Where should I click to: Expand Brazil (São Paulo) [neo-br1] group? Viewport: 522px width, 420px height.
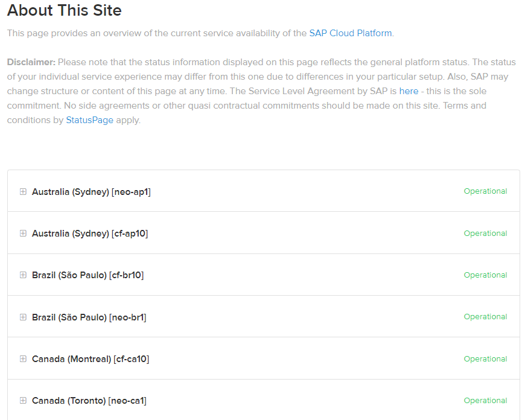(23, 317)
